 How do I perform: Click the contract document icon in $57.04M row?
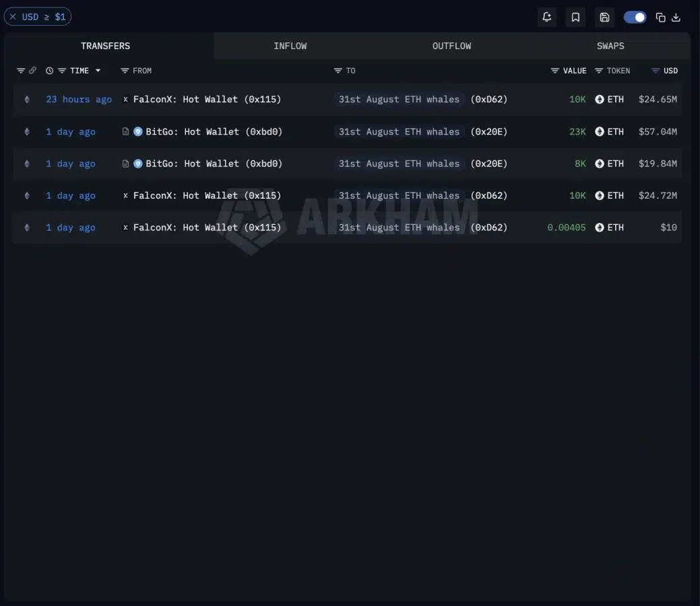(125, 132)
